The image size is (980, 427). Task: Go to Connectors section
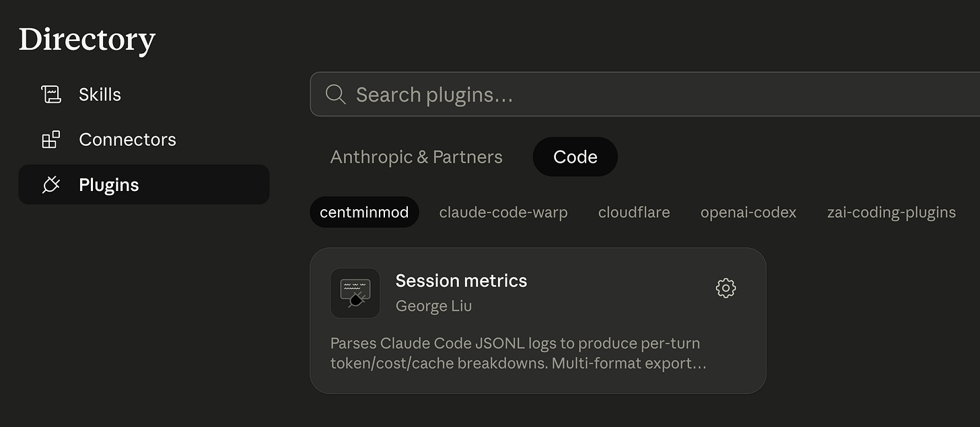[x=127, y=139]
